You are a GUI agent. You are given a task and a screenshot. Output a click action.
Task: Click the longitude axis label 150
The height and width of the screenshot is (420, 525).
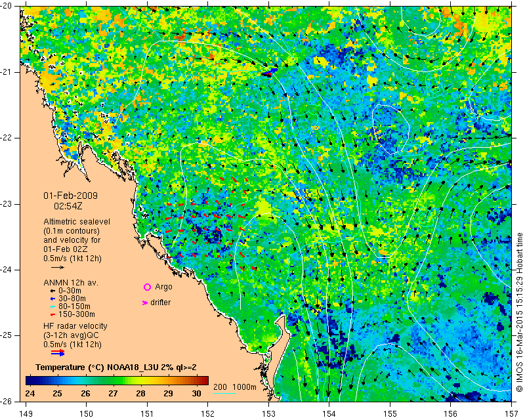pos(87,414)
